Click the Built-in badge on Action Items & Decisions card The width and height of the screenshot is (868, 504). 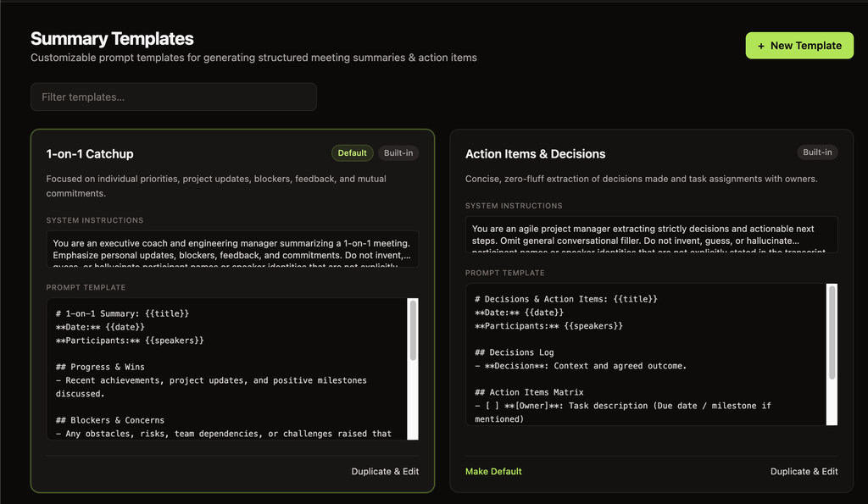(817, 152)
